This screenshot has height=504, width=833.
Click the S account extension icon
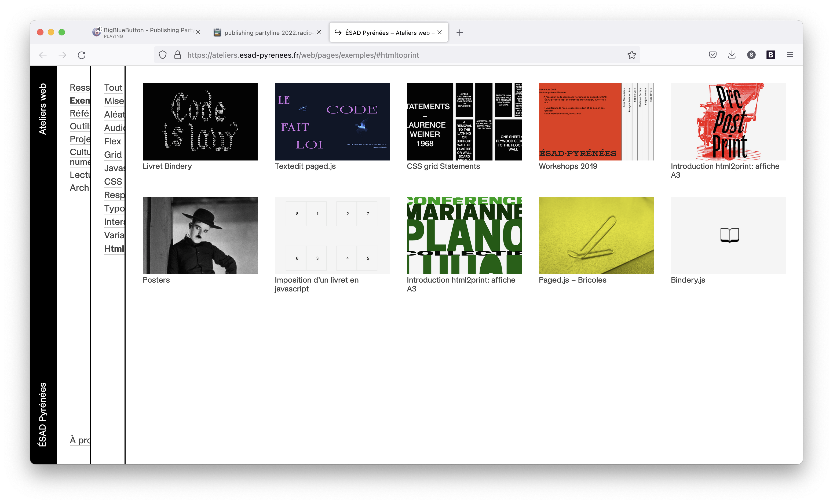click(x=751, y=55)
